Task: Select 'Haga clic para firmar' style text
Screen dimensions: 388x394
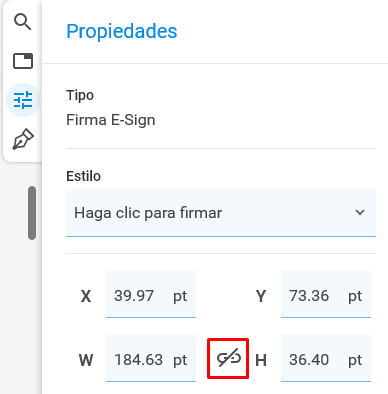Action: click(x=148, y=213)
